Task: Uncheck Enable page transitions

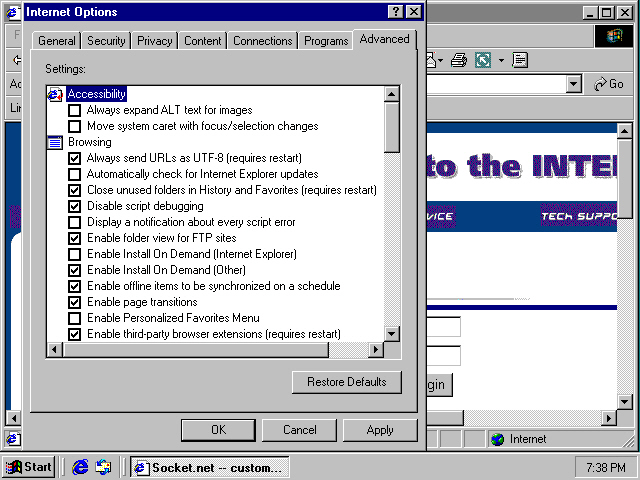Action: click(x=74, y=302)
